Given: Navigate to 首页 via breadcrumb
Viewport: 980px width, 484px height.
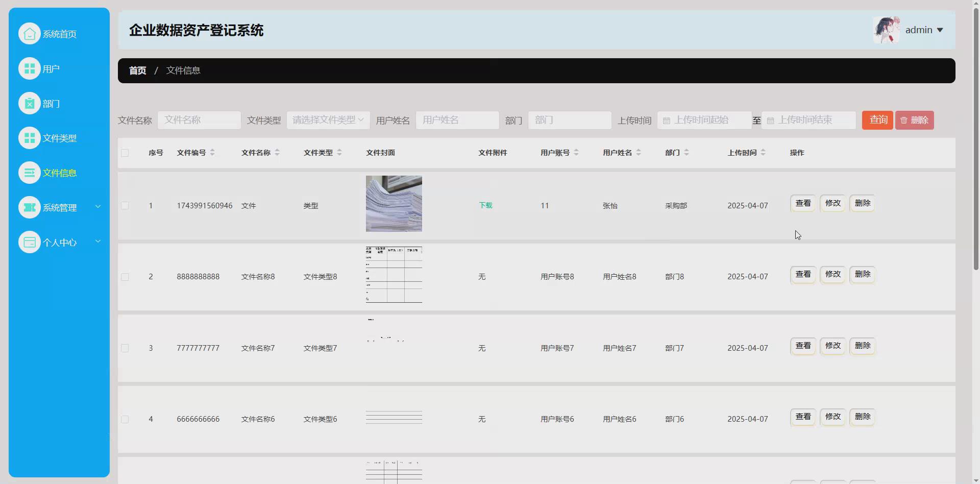Looking at the screenshot, I should tap(137, 70).
